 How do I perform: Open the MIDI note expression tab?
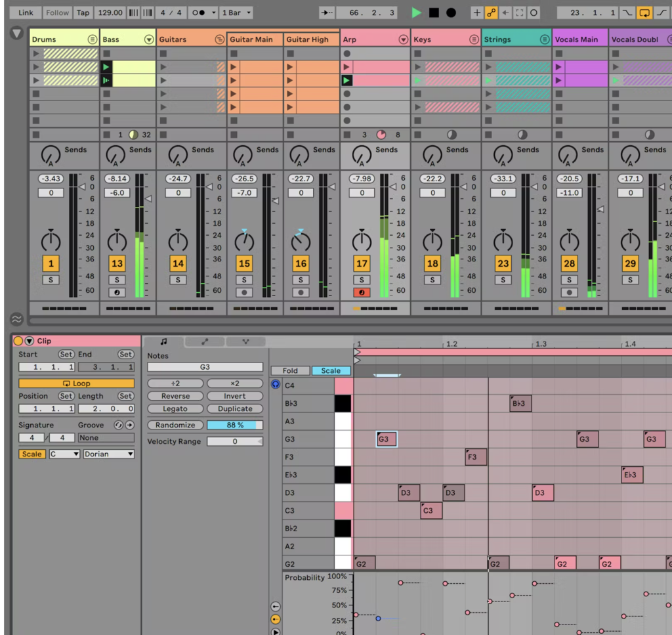[x=245, y=341]
